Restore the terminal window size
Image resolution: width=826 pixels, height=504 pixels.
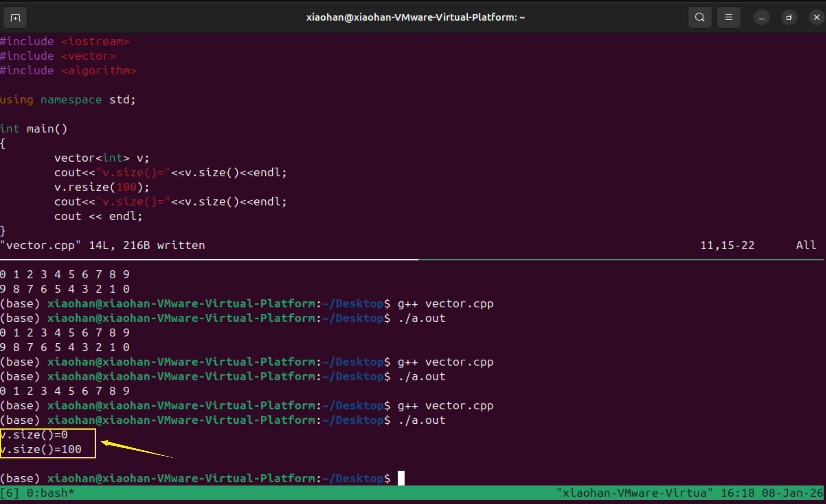[x=789, y=18]
